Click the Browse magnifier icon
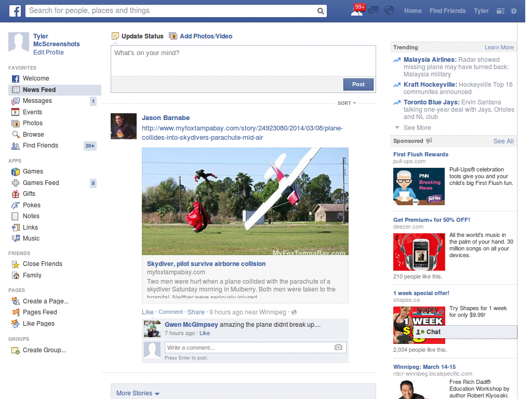 [16, 135]
